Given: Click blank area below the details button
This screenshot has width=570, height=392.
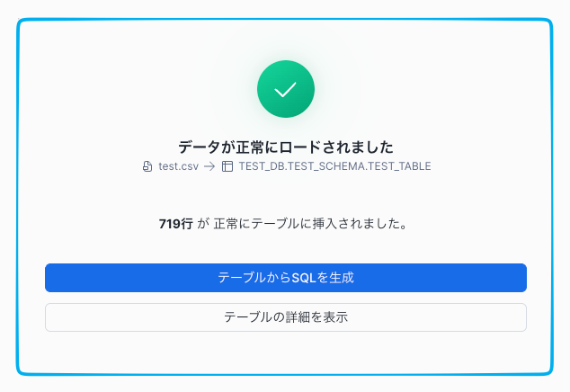Looking at the screenshot, I should point(285,351).
